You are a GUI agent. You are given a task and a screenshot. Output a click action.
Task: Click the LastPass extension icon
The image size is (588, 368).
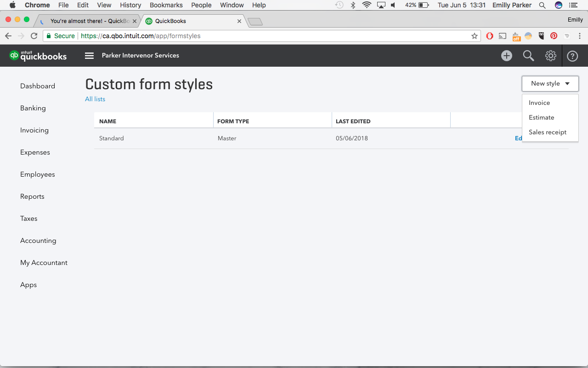coord(541,35)
